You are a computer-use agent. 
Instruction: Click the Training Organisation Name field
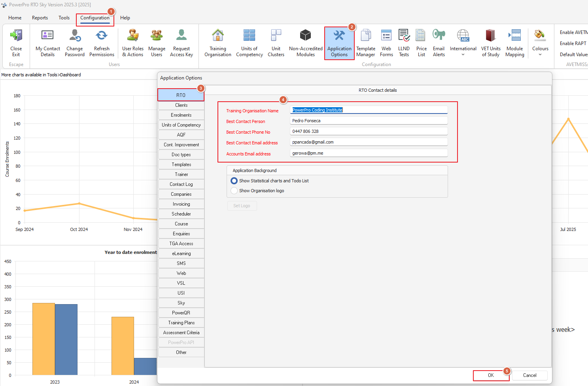point(369,110)
